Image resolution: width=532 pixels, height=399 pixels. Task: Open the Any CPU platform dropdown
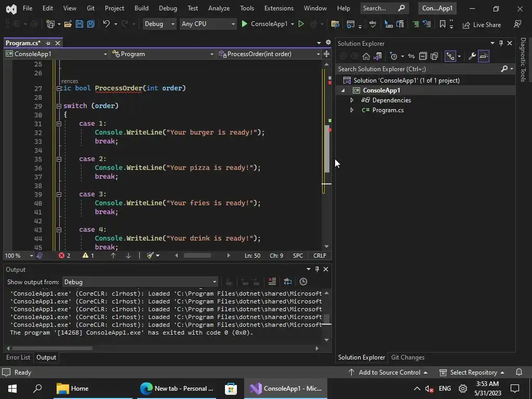pyautogui.click(x=208, y=24)
